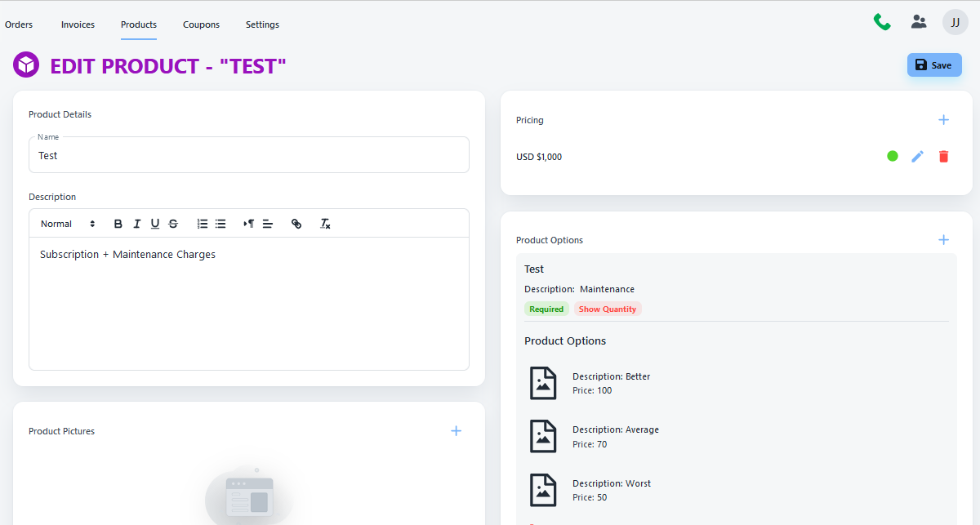Add a new product option
This screenshot has height=525, width=980.
(943, 240)
